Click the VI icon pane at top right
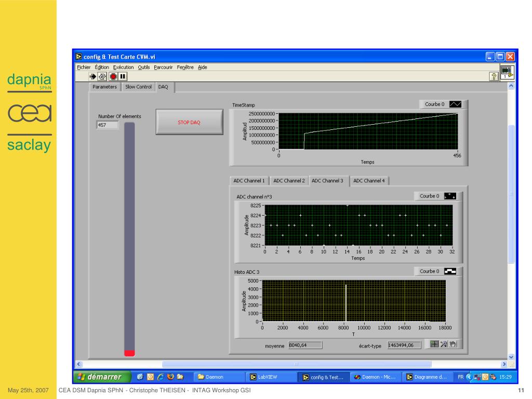The width and height of the screenshot is (532, 399). click(x=507, y=72)
